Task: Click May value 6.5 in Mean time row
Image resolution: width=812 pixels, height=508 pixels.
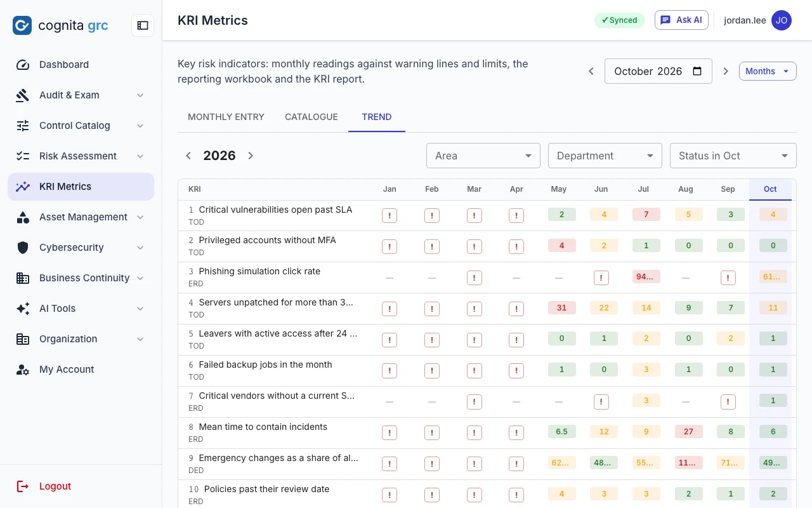Action: [561, 432]
